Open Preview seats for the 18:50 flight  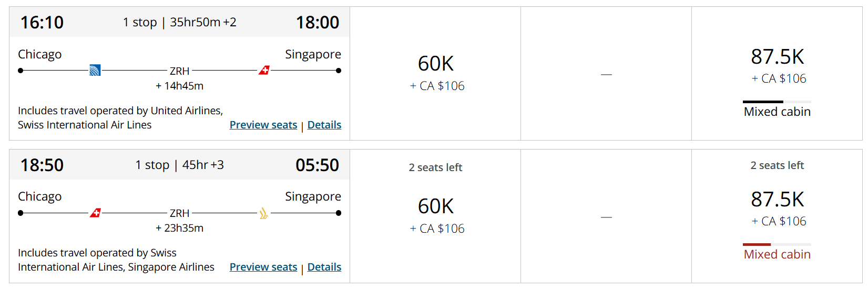pyautogui.click(x=263, y=267)
